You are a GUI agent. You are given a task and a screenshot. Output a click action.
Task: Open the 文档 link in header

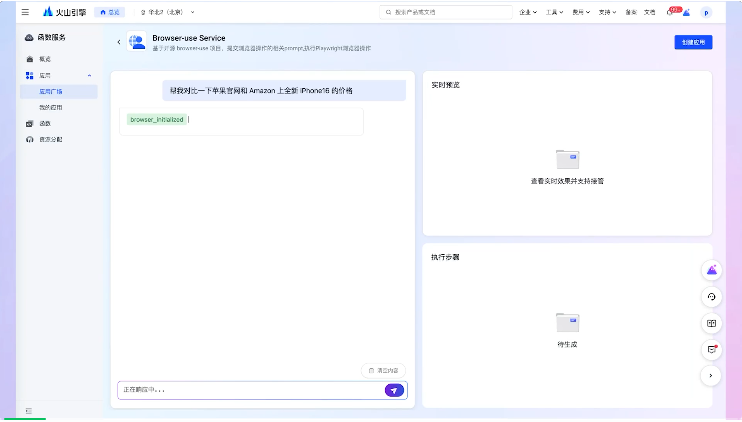tap(650, 12)
